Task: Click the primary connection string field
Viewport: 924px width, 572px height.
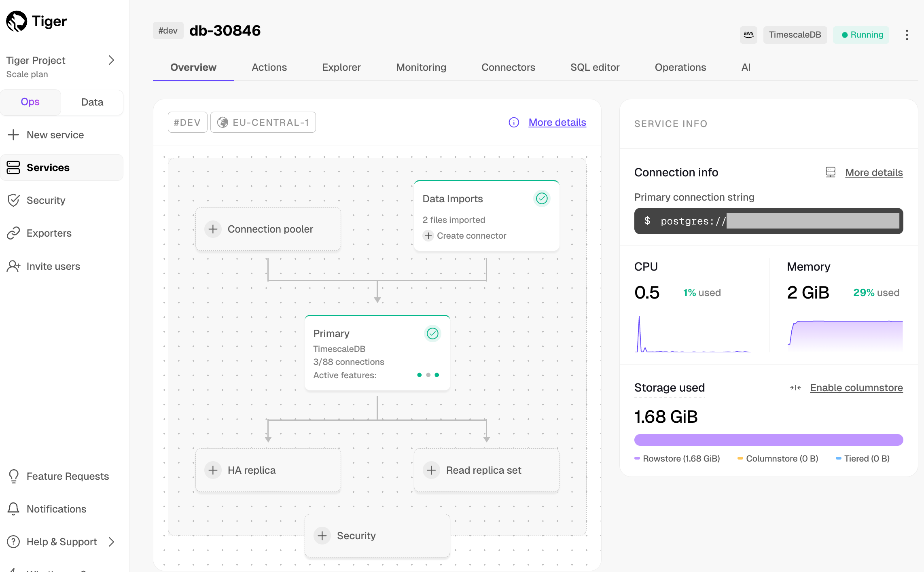Action: point(768,221)
